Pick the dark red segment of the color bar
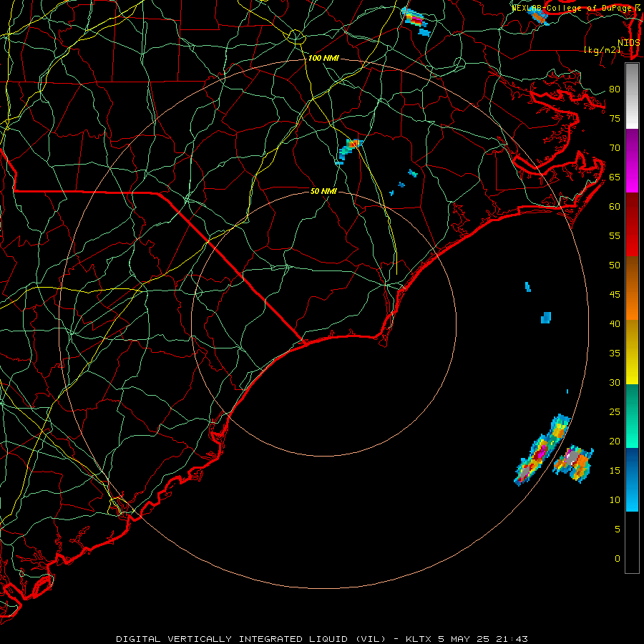 tap(632, 224)
